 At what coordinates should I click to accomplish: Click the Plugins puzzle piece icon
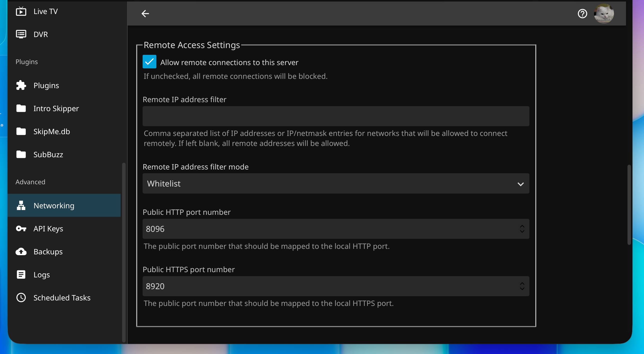pos(21,85)
